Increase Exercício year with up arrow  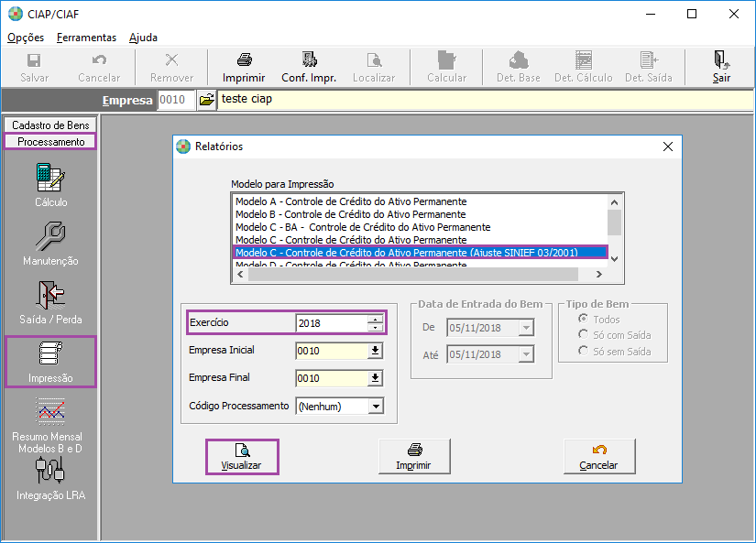[x=375, y=319]
